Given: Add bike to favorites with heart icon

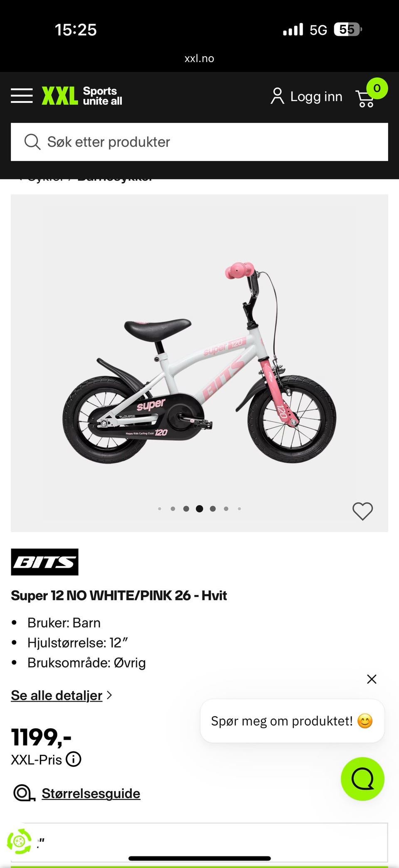Looking at the screenshot, I should tap(363, 511).
